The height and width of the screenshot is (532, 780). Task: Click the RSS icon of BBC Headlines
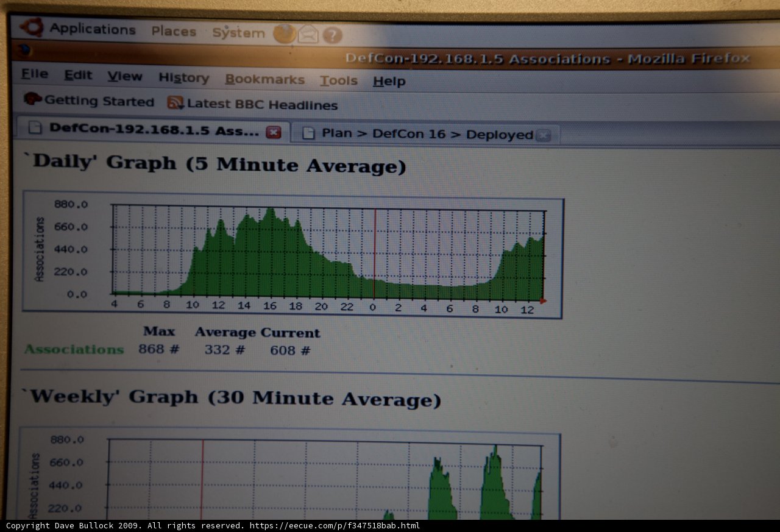(175, 103)
